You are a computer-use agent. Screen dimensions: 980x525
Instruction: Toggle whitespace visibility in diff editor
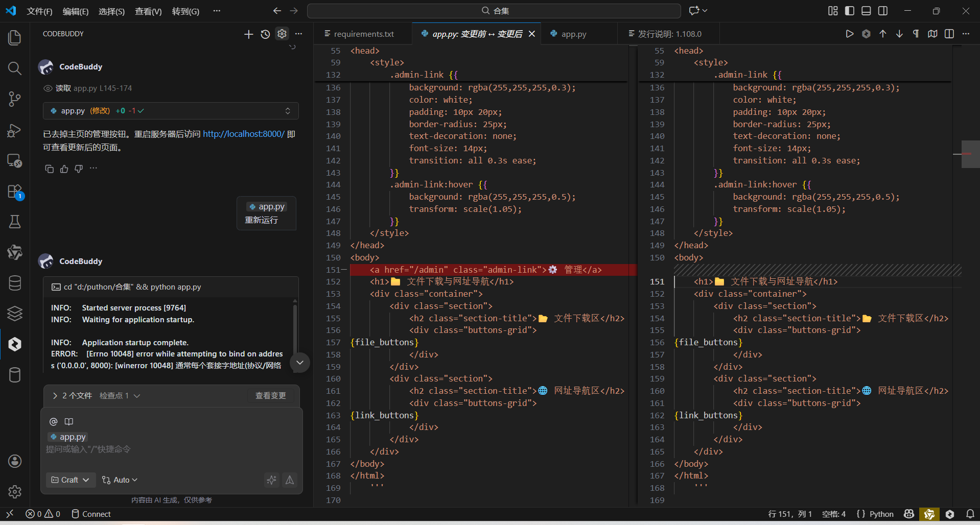[916, 34]
